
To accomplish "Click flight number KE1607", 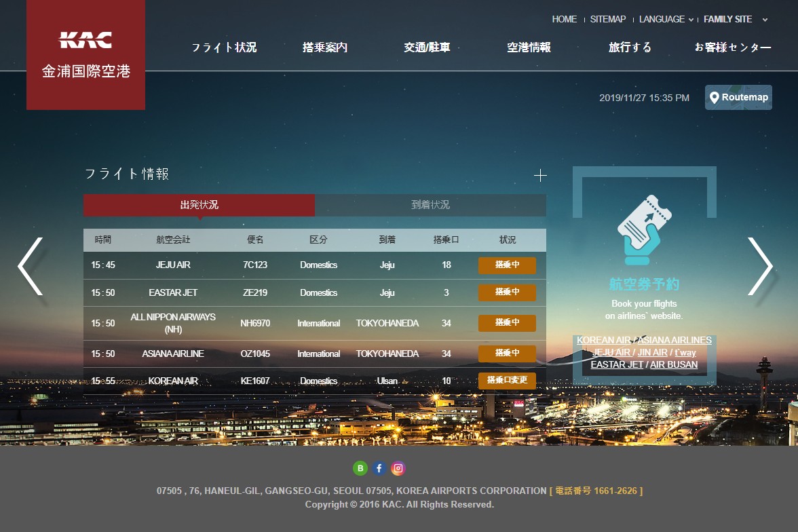I will pyautogui.click(x=255, y=381).
